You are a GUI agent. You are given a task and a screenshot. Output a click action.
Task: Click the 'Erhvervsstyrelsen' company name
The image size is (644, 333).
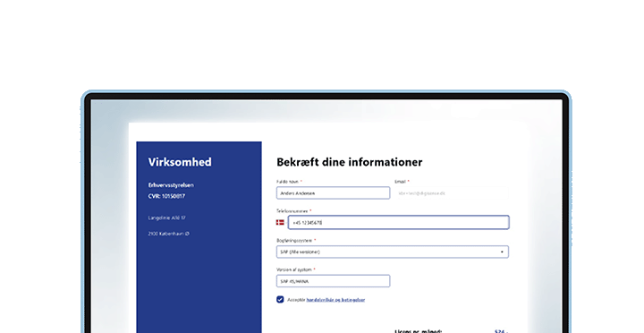click(171, 185)
